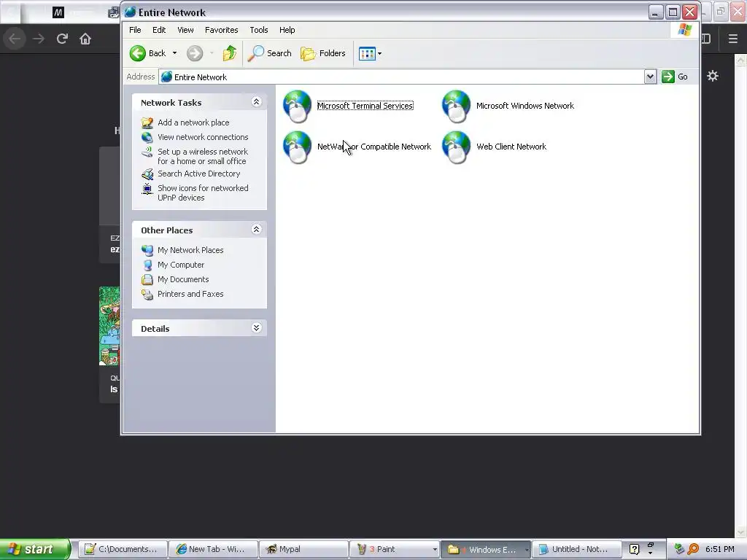Screen dimensions: 747x560
Task: Open hamburger menu in background browser
Action: click(x=733, y=39)
